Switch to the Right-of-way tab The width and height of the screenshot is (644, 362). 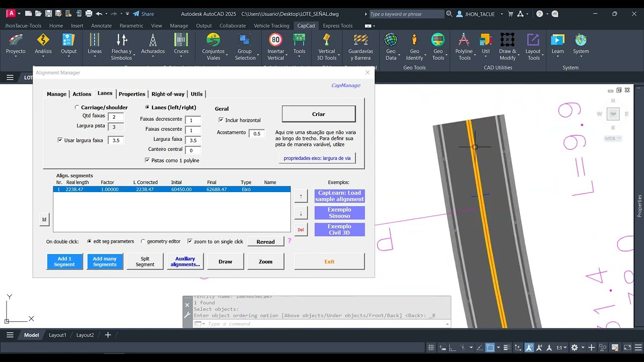click(168, 94)
